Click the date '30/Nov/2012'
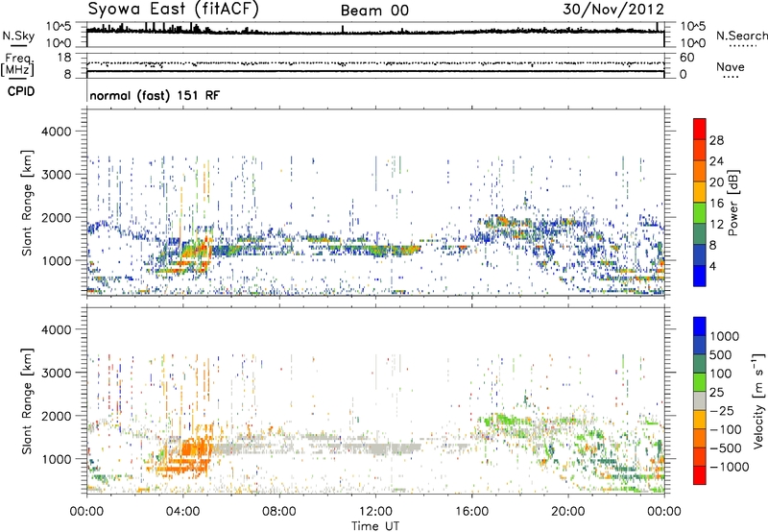 pos(613,9)
